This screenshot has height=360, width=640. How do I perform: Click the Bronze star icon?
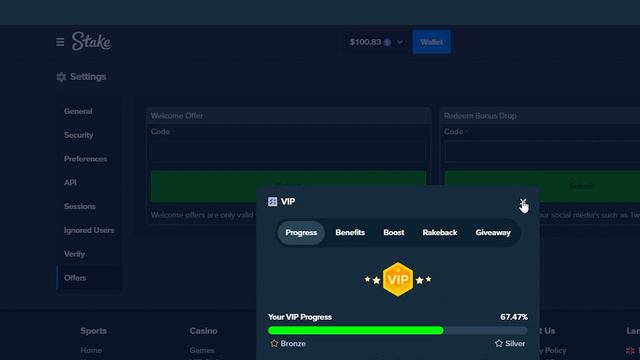(x=274, y=344)
